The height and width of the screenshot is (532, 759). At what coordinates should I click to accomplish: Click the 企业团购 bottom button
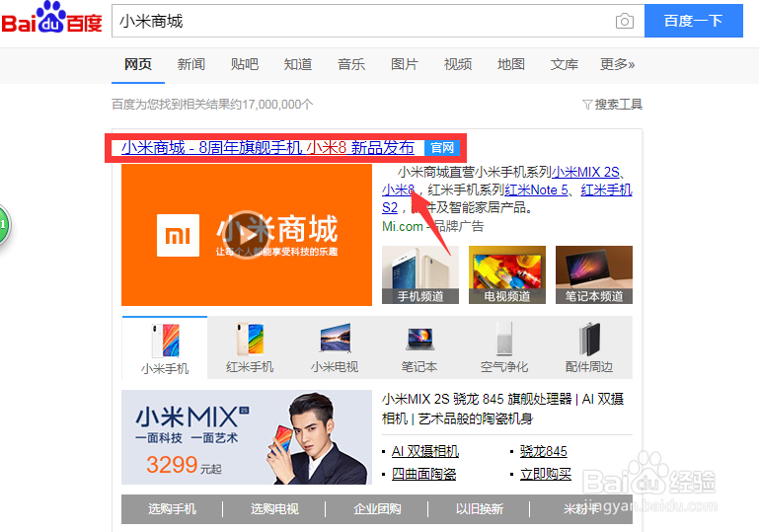click(x=377, y=508)
